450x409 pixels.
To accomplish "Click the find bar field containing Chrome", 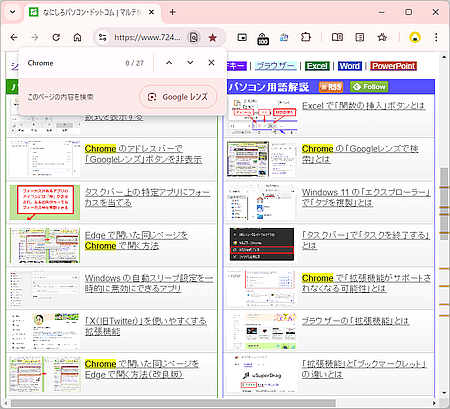I will [x=73, y=63].
